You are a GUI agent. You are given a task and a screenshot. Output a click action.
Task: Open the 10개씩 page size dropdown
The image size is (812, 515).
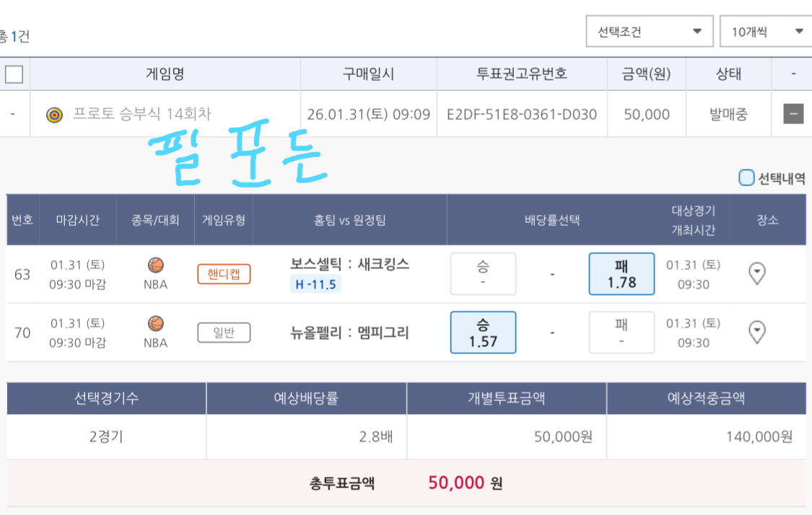tap(766, 32)
